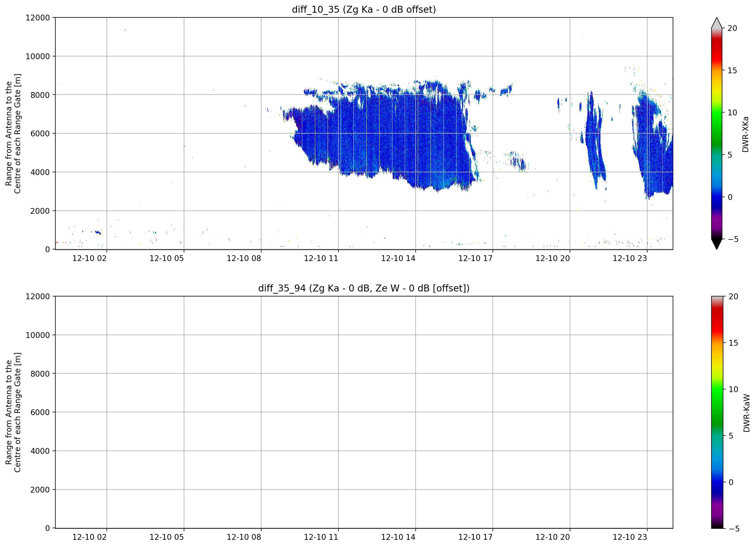Click tick '2000' on the diff_10_35 y-axis
Screen dimensions: 756x547
click(x=40, y=211)
